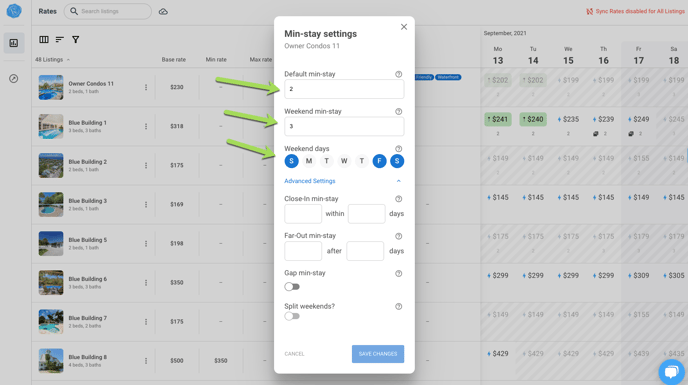Click the Waterfront tag badge
Viewport: 688px width, 385px height.
point(448,77)
